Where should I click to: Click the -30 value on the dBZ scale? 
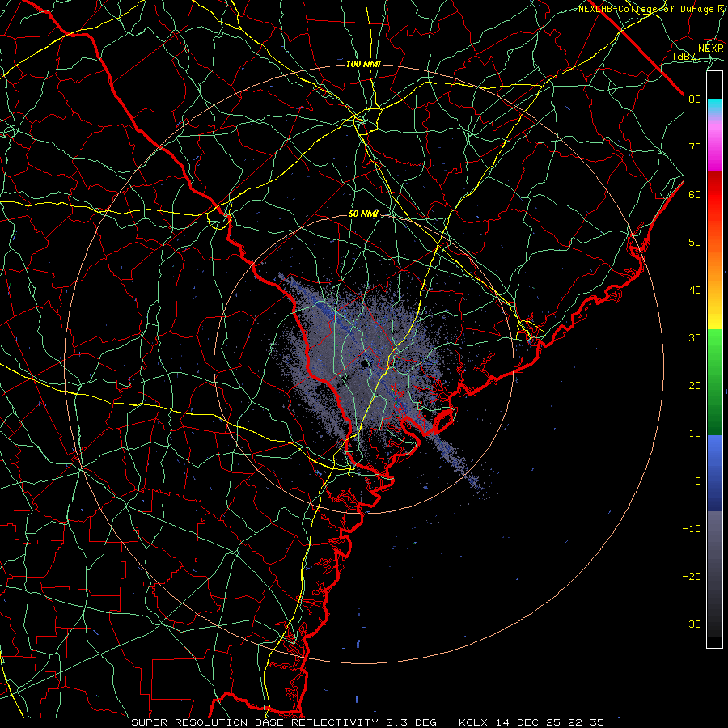tap(692, 624)
